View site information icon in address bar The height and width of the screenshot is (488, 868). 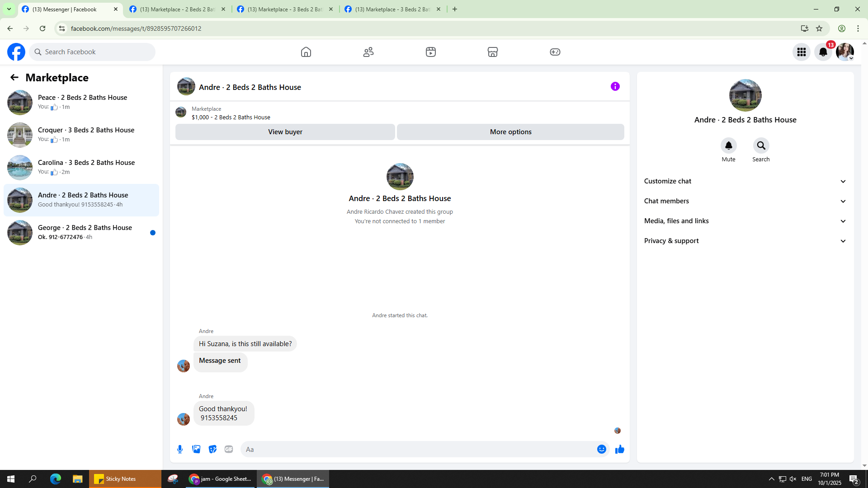pos(62,28)
